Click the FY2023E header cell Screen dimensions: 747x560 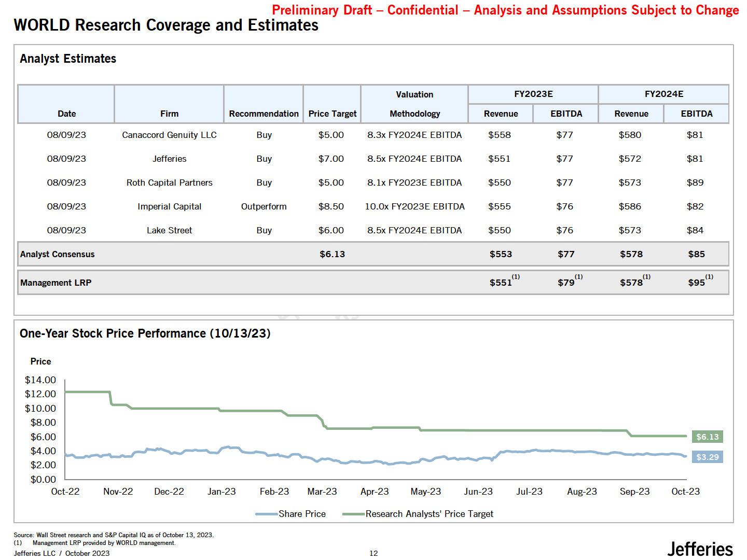coord(533,94)
